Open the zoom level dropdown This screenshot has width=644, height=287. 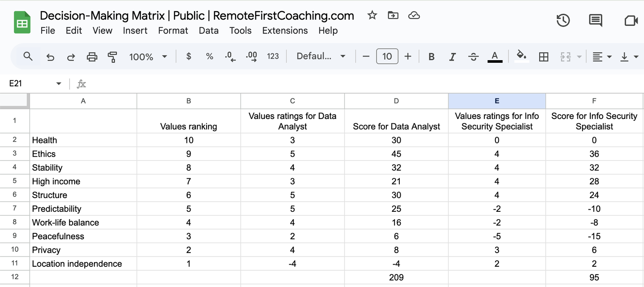tap(148, 56)
